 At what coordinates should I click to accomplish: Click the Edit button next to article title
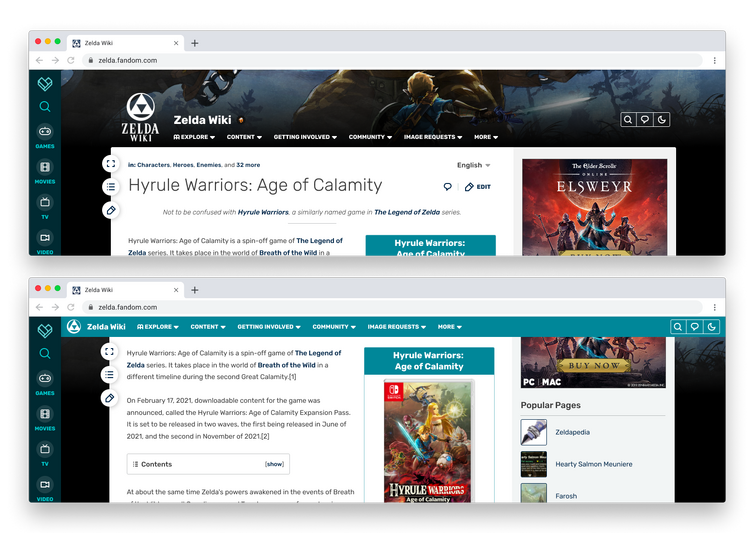[478, 187]
